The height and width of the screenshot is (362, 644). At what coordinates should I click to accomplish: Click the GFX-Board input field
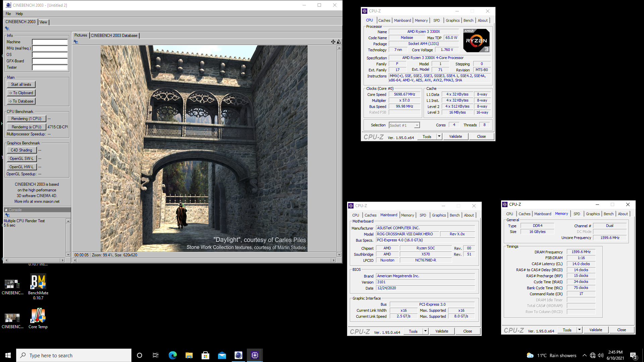click(x=50, y=61)
